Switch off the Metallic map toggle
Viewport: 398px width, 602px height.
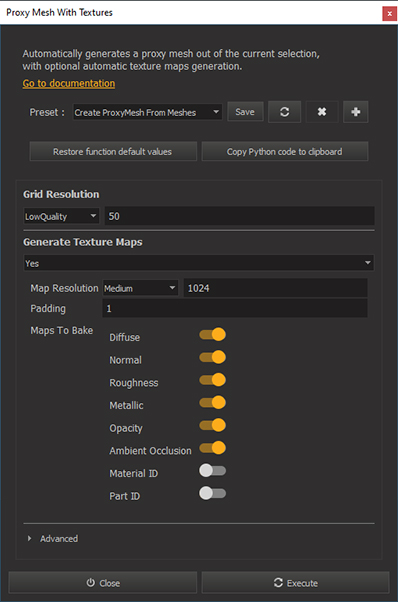pyautogui.click(x=212, y=402)
